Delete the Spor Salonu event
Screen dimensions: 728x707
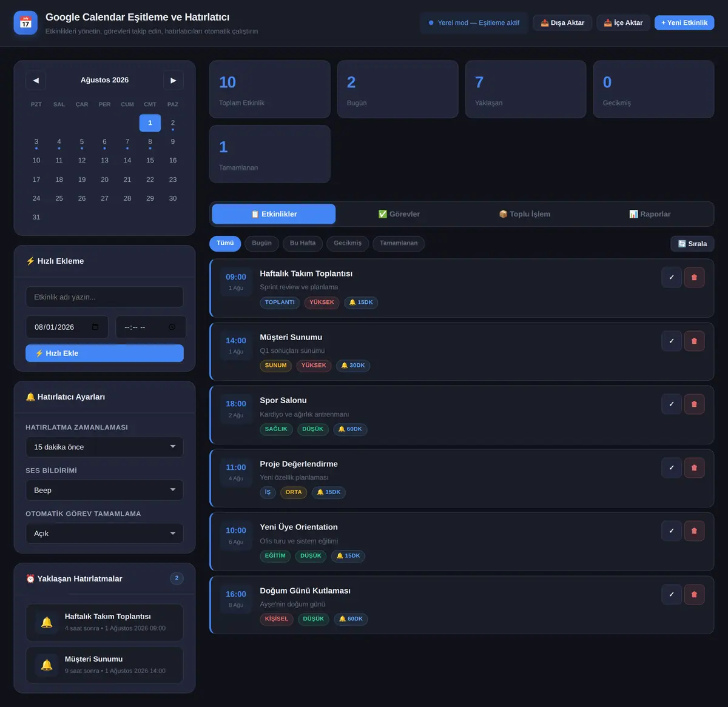tap(695, 404)
